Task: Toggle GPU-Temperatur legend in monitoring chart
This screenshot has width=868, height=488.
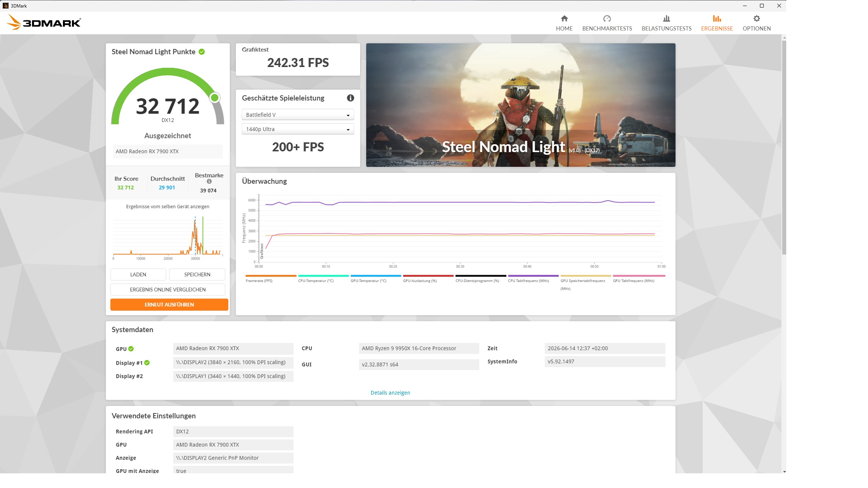Action: point(376,278)
